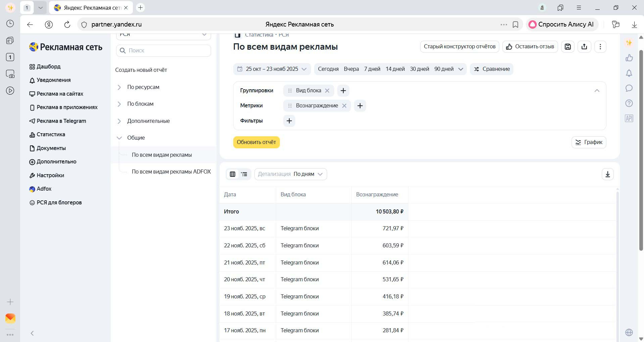Add a new grouping with plus icon

pyautogui.click(x=343, y=91)
